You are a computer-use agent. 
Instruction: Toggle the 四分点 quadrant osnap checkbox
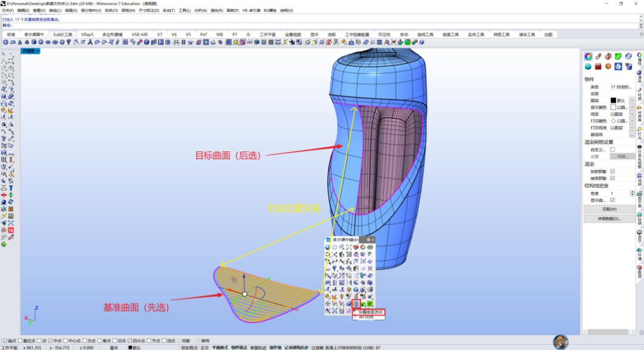click(x=129, y=340)
